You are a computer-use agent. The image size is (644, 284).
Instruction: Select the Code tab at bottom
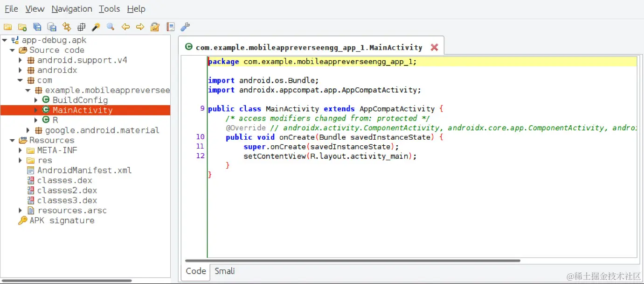tap(196, 271)
